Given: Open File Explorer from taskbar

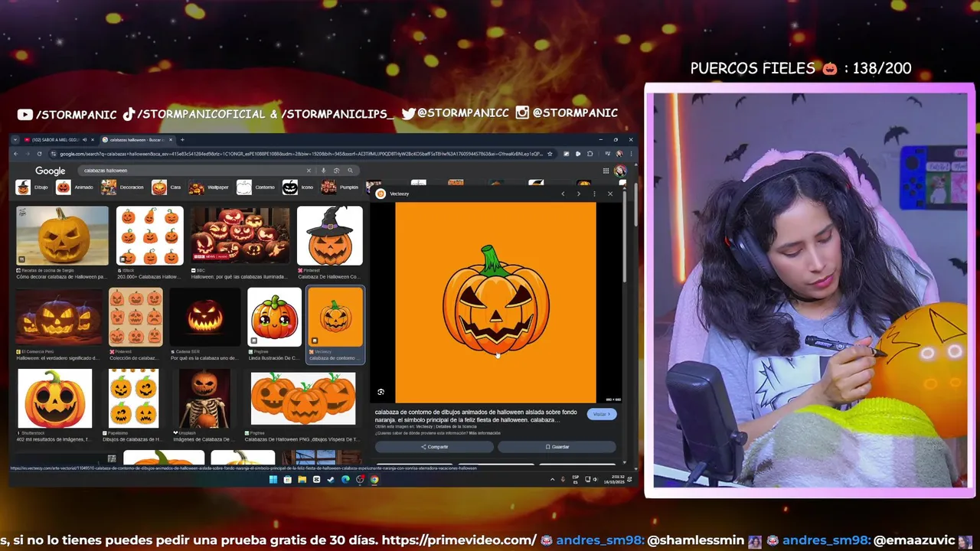Looking at the screenshot, I should click(302, 480).
